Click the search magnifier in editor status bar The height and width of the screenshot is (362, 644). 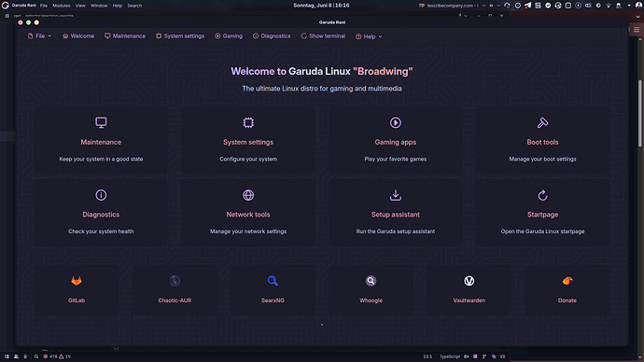click(36, 356)
